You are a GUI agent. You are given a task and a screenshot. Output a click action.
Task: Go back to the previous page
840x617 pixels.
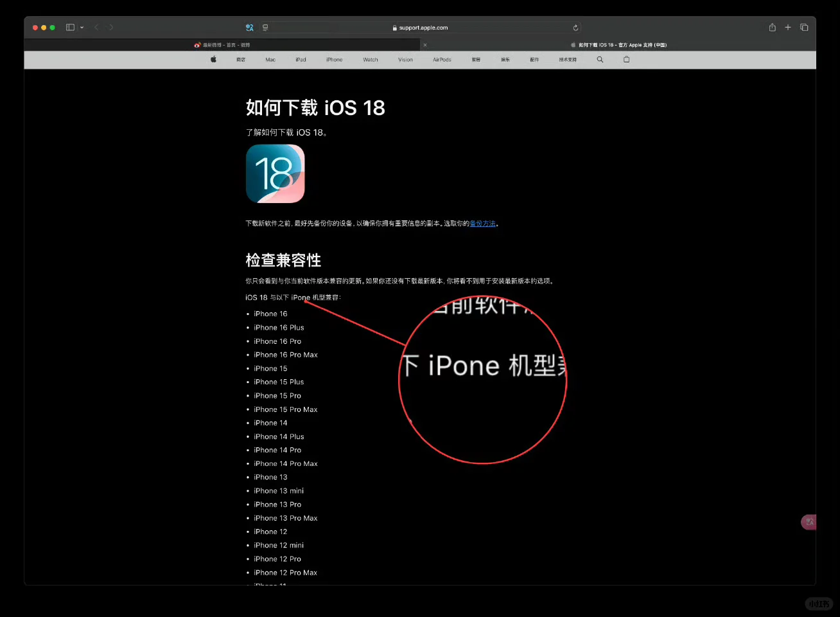point(96,28)
